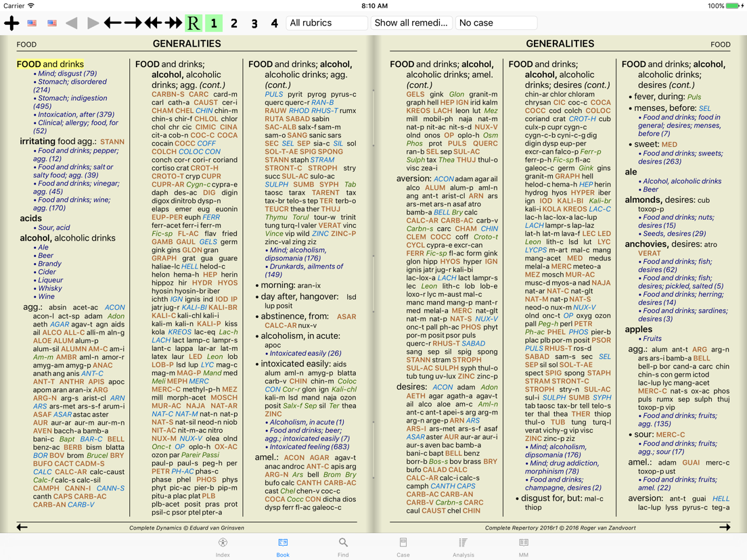Image resolution: width=747 pixels, height=560 pixels.
Task: Select remedy grade 1 filter
Action: pyautogui.click(x=214, y=23)
